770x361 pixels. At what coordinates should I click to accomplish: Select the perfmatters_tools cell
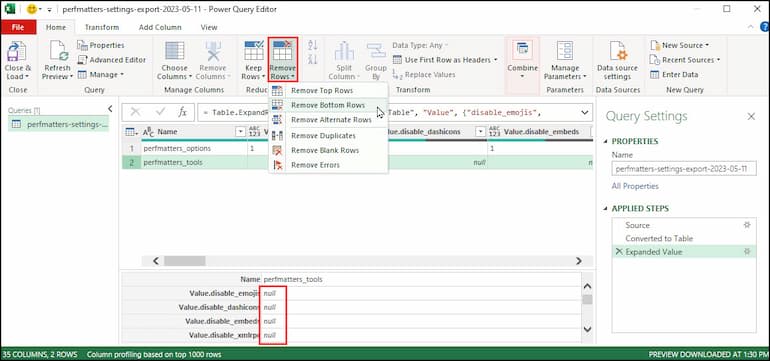[x=193, y=163]
